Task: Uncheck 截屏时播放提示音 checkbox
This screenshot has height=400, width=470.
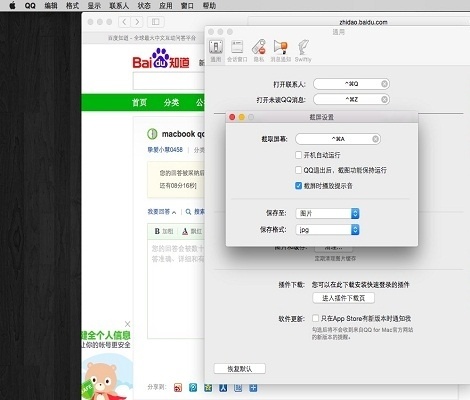Action: coord(298,186)
